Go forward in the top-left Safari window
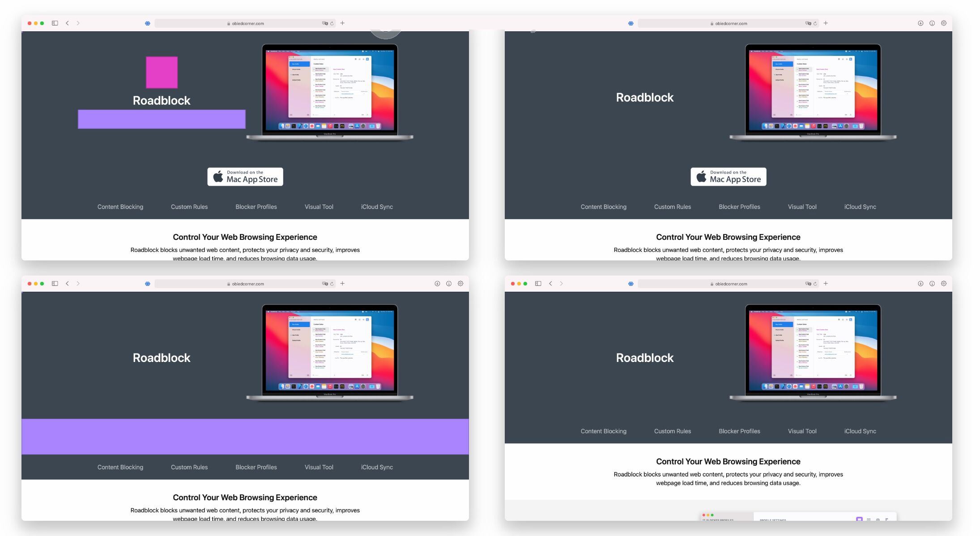Viewport: 980px width, 536px height. tap(78, 23)
